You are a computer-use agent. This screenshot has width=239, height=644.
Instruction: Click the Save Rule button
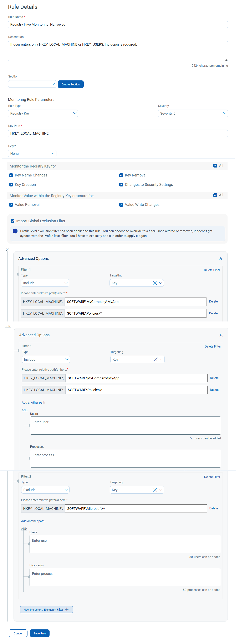(x=40, y=633)
